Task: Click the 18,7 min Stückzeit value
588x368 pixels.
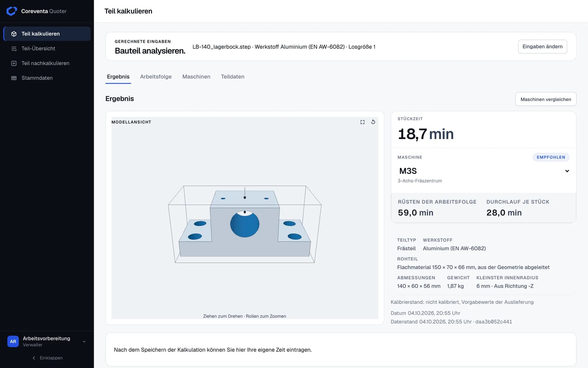Action: 426,134
